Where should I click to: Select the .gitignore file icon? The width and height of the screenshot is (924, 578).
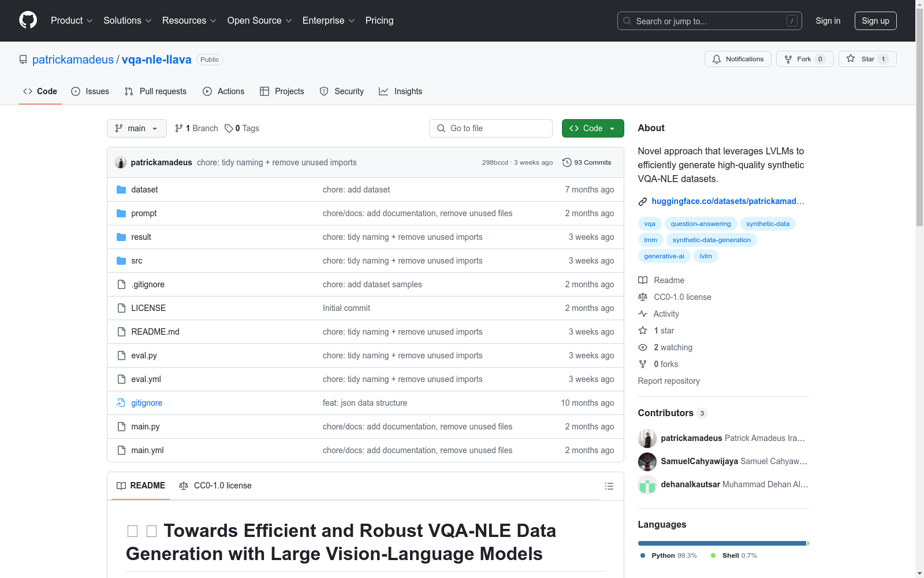click(x=121, y=284)
